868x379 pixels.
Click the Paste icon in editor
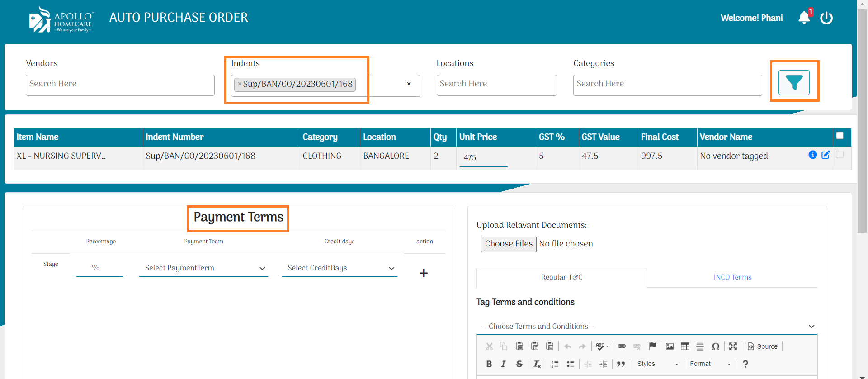tap(519, 346)
